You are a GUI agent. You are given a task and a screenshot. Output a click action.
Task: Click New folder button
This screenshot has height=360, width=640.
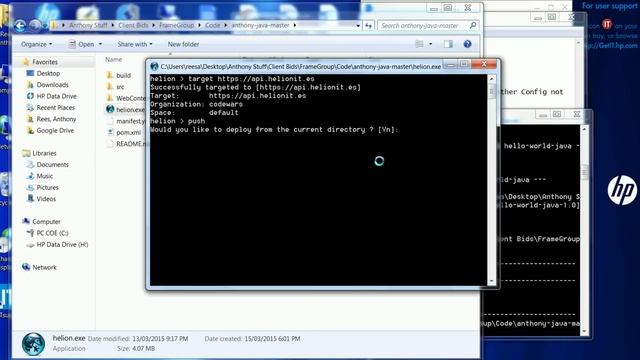pyautogui.click(x=183, y=44)
